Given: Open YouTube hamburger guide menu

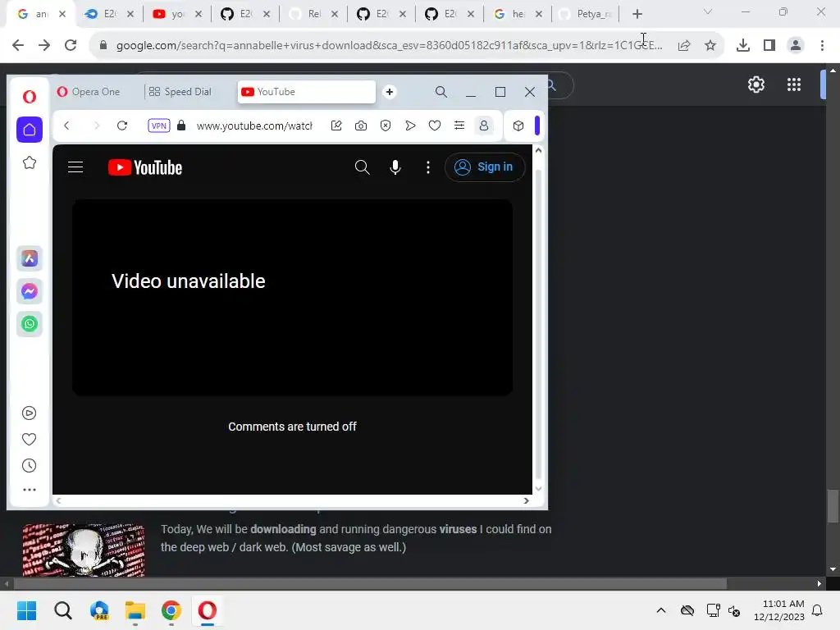Looking at the screenshot, I should [x=75, y=167].
